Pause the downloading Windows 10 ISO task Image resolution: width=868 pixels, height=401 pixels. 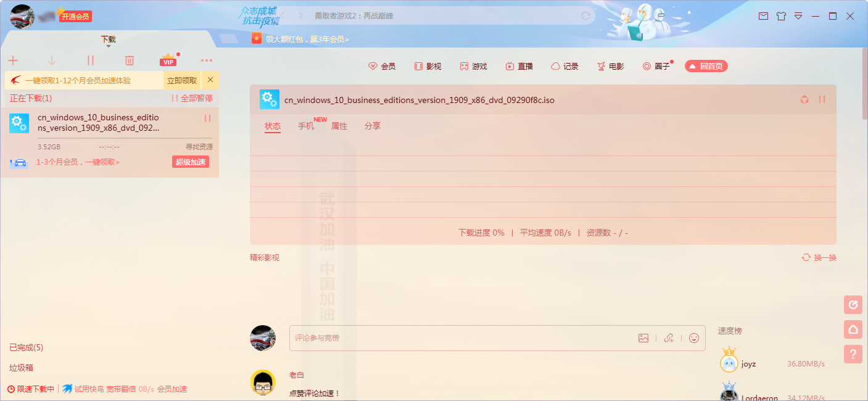207,118
